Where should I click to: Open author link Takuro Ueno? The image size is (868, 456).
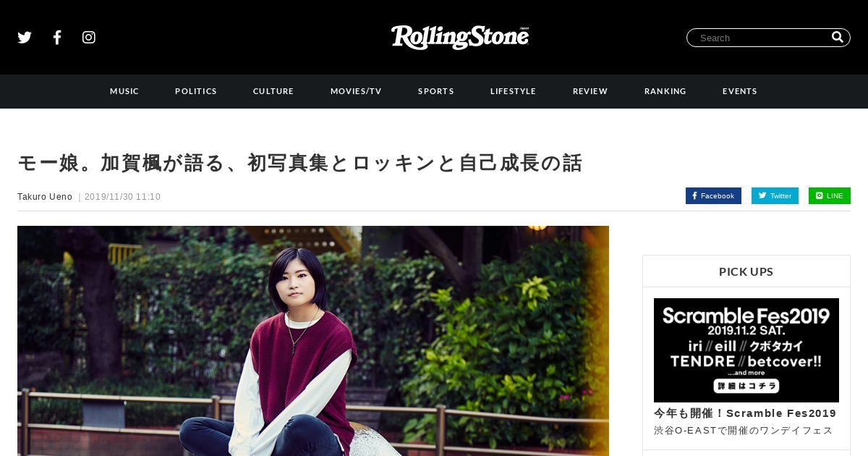tap(45, 197)
